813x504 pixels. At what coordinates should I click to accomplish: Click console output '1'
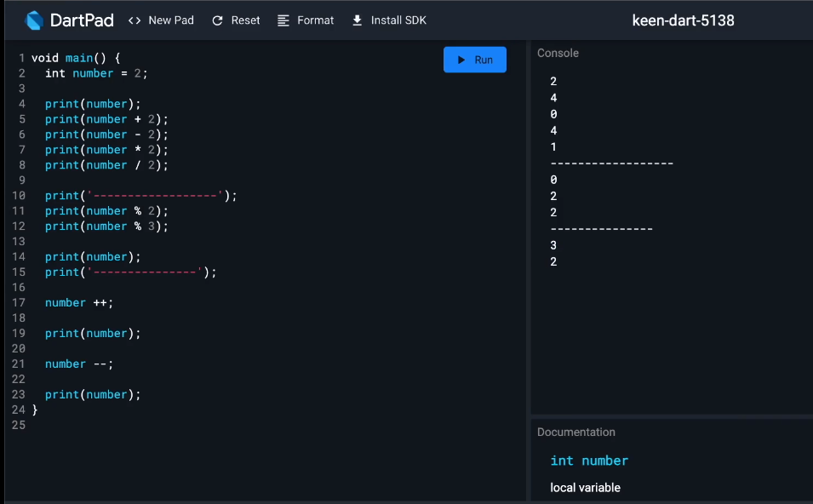pyautogui.click(x=553, y=146)
